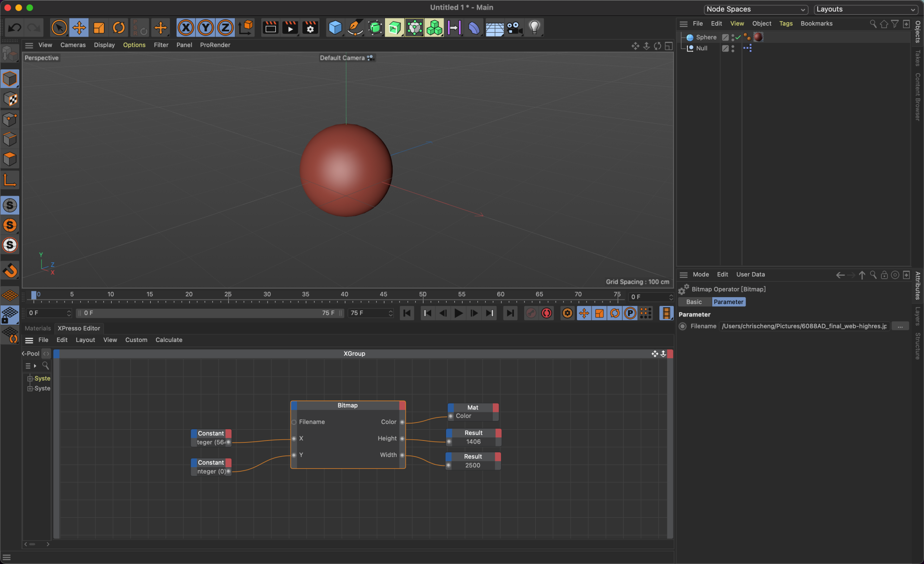Viewport: 924px width, 564px height.
Task: Click the timeline frame 25 marker
Action: coord(228,294)
